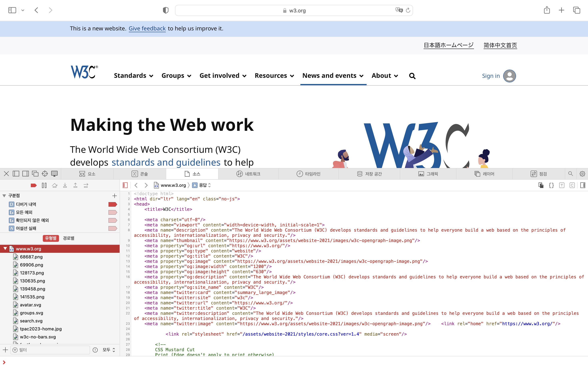
Task: Pretty-print the source with the curly braces icon
Action: [x=551, y=185]
